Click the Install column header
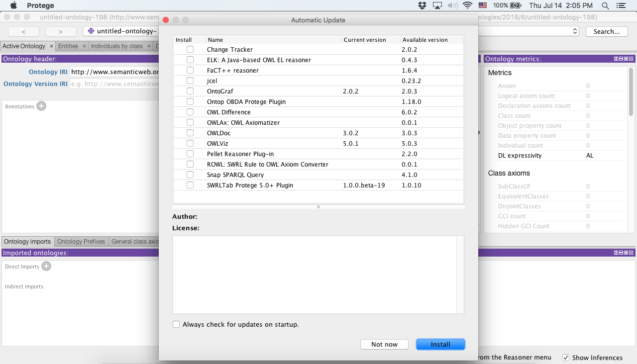This screenshot has width=637, height=364. click(190, 40)
